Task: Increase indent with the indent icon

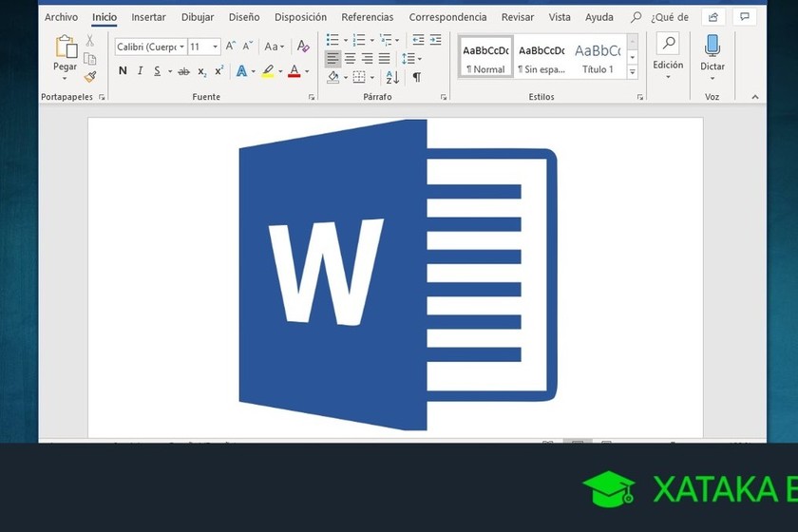Action: [x=436, y=40]
